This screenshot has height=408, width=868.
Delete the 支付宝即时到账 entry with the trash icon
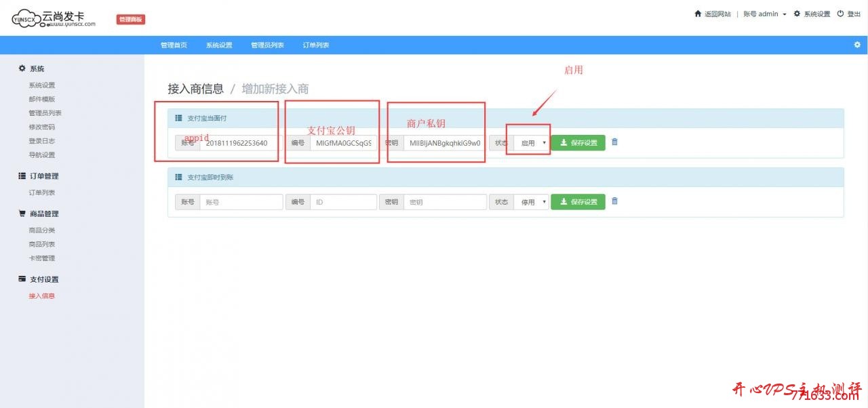pos(614,201)
